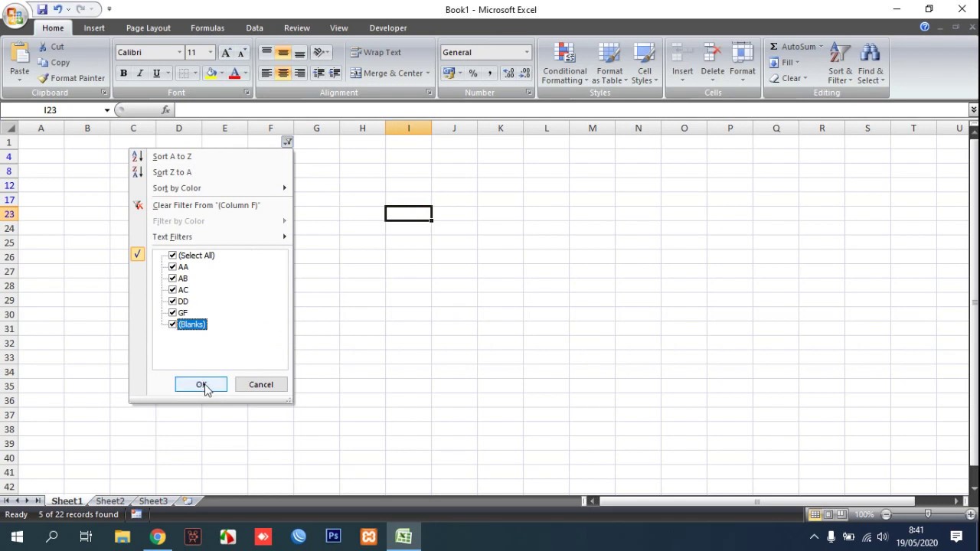Click the Save icon in quick access toolbar
This screenshot has height=551, width=980.
coord(42,9)
